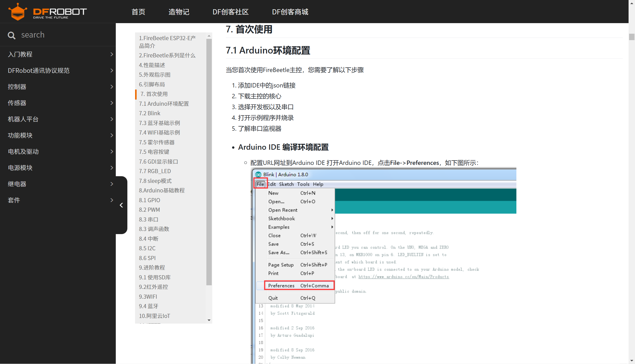Go to 2.FireBeetle系列是什么 section
Screen dimensions: 635x364
[x=167, y=55]
